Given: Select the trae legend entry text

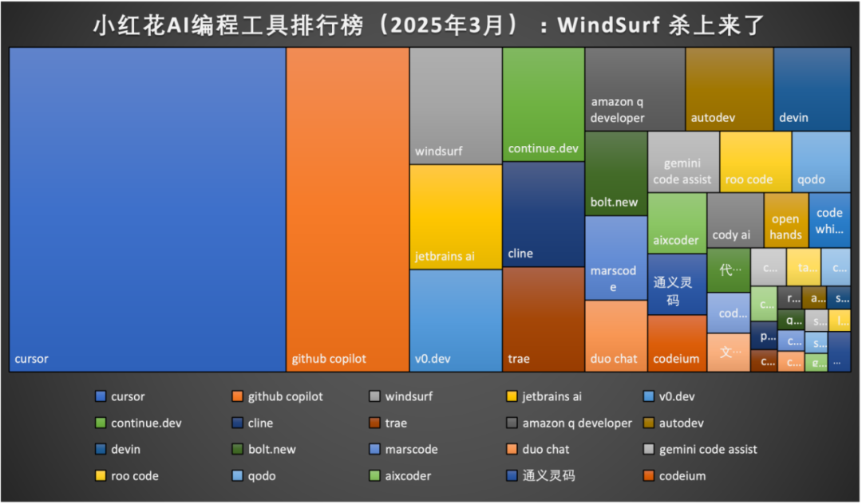Looking at the screenshot, I should click(x=396, y=423).
